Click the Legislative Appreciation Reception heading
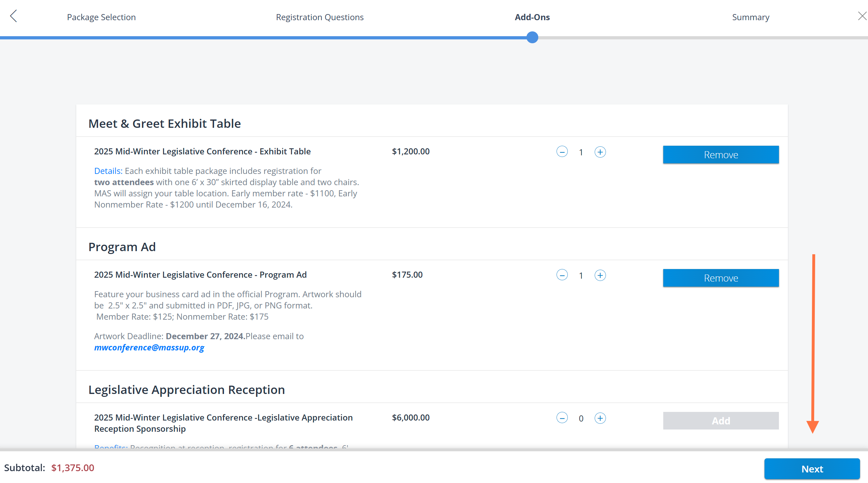This screenshot has width=868, height=483. point(186,389)
